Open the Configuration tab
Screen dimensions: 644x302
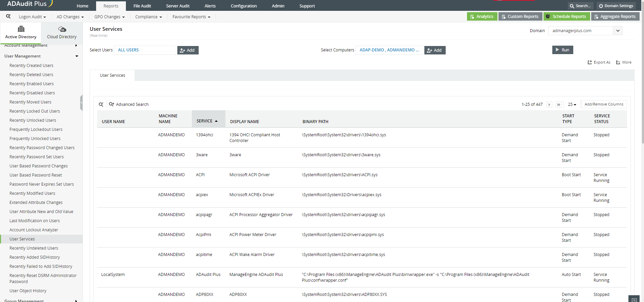[244, 6]
